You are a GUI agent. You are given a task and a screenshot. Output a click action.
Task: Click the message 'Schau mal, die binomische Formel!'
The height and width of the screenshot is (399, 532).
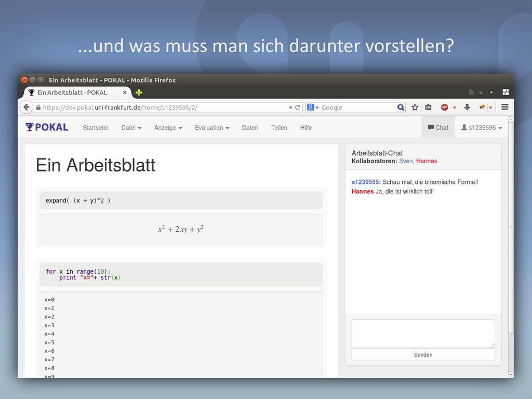pyautogui.click(x=431, y=182)
